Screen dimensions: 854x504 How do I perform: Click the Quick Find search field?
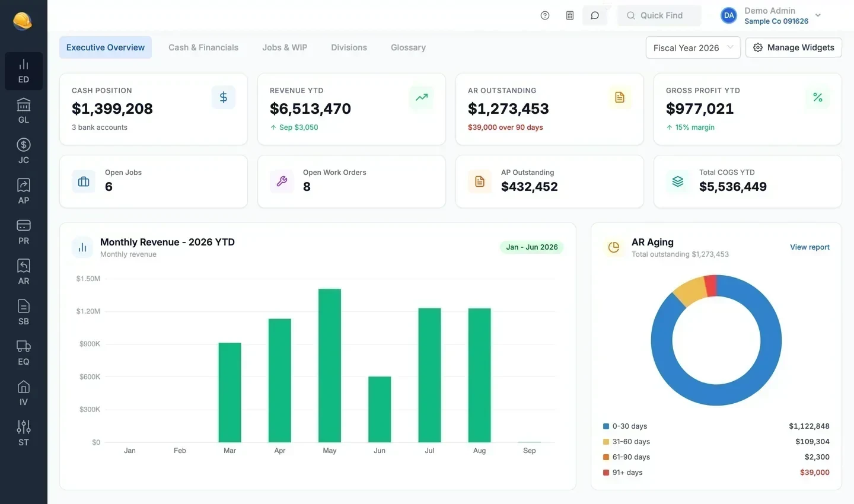659,15
